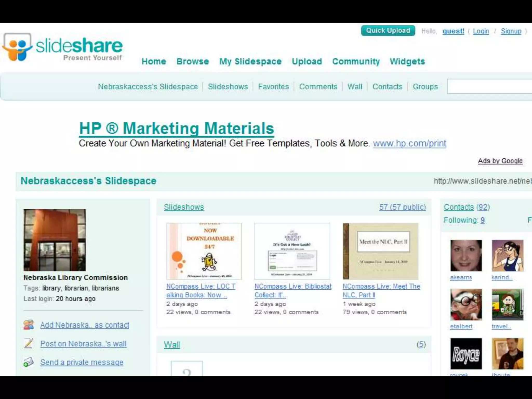The image size is (532, 399).
Task: Go to the Browse menu
Action: pyautogui.click(x=192, y=61)
